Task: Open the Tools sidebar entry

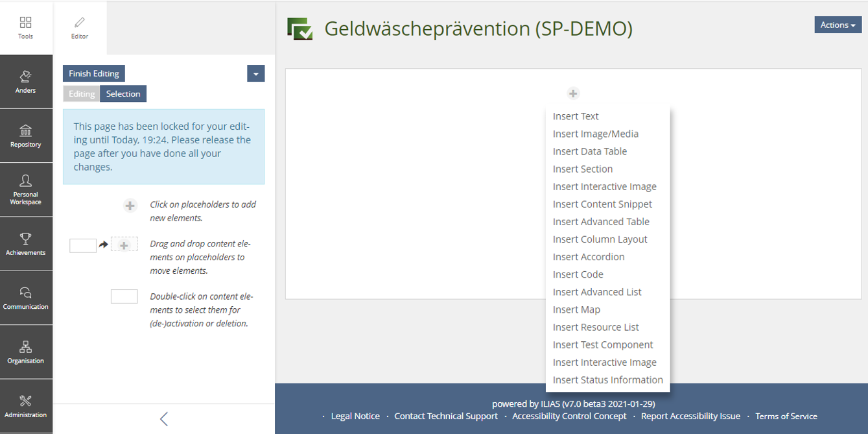Action: pos(26,28)
